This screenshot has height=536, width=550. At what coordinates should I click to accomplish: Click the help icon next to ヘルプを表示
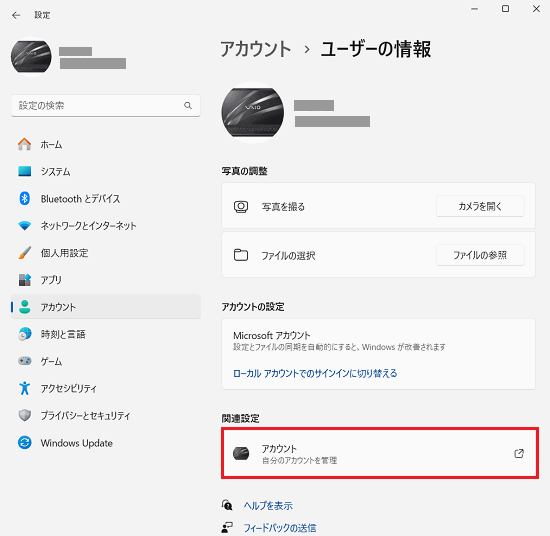click(x=227, y=505)
